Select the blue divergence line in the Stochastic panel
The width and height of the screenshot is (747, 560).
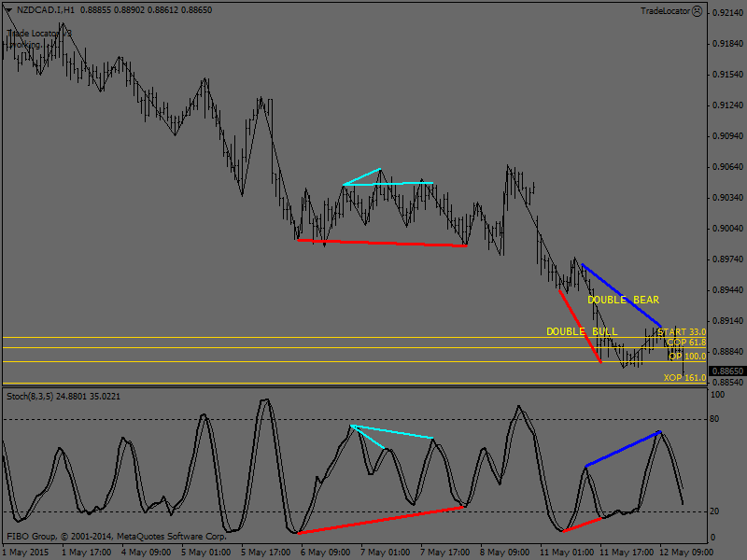tap(623, 449)
